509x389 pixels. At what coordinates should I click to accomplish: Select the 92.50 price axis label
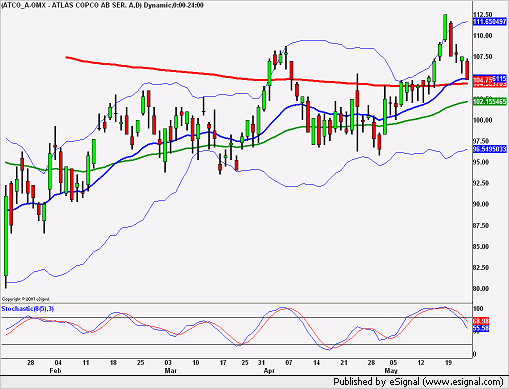coord(481,183)
